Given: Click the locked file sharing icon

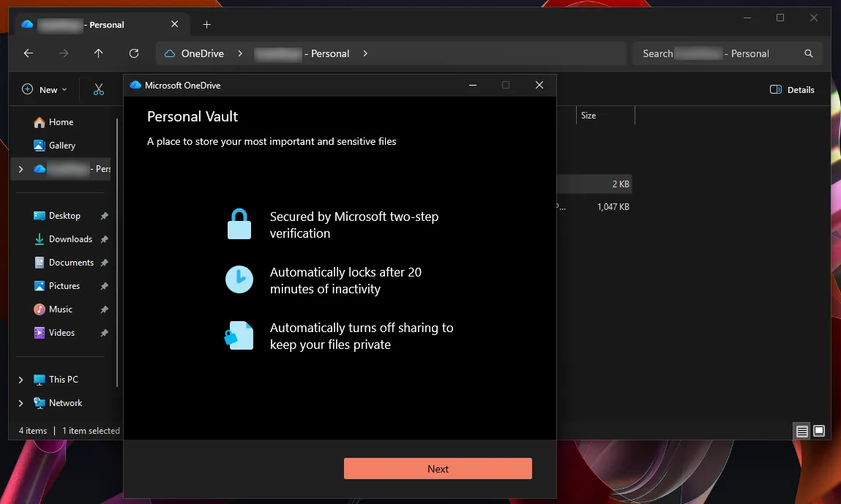Looking at the screenshot, I should coord(239,335).
